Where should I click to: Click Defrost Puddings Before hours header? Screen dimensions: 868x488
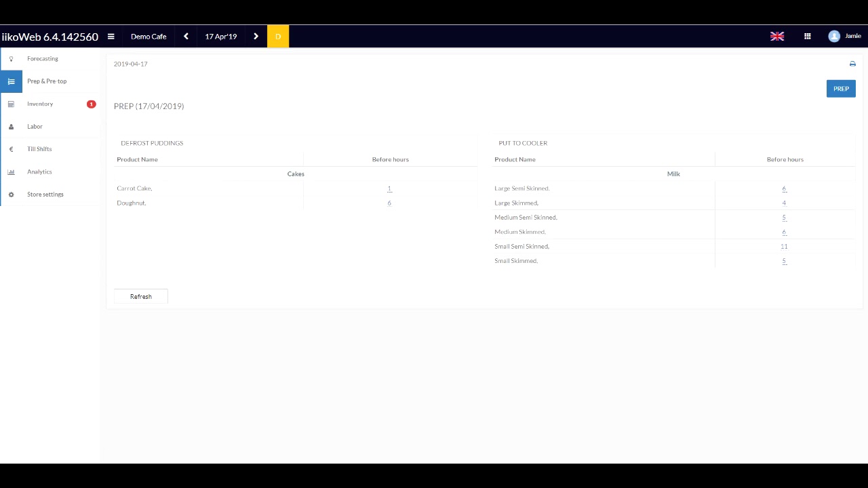(391, 159)
